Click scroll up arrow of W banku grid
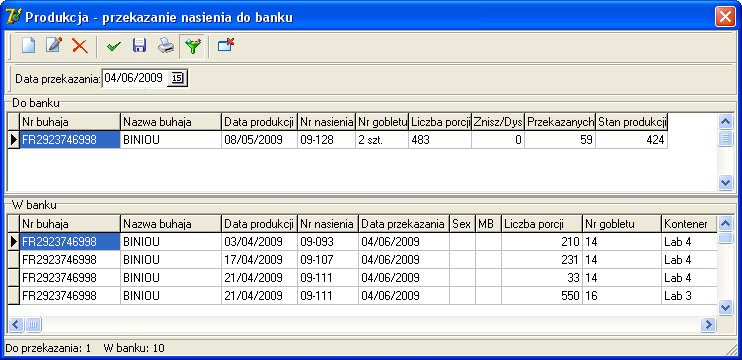This screenshot has width=742, height=360. tap(725, 223)
